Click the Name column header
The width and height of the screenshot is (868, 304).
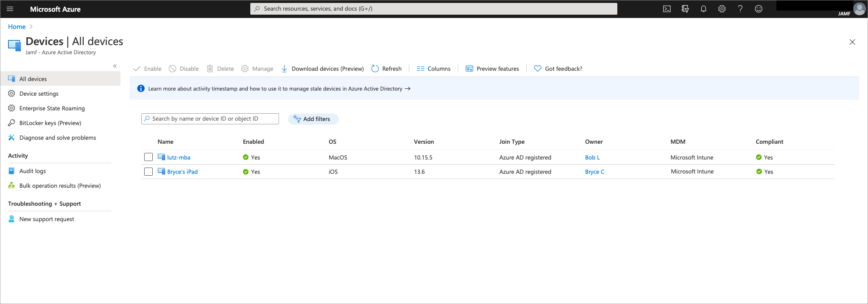pos(166,142)
